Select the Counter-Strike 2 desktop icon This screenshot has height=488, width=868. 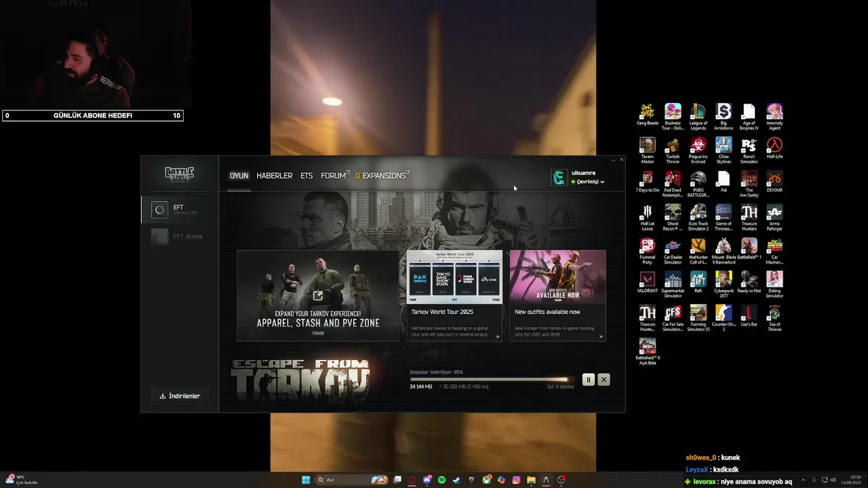tap(724, 317)
